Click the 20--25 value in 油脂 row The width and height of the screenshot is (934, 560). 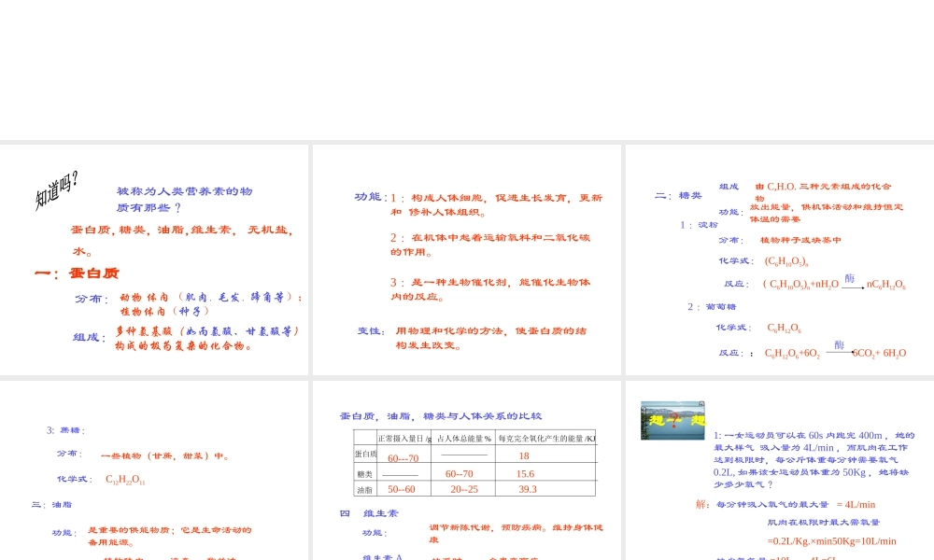[x=464, y=489]
